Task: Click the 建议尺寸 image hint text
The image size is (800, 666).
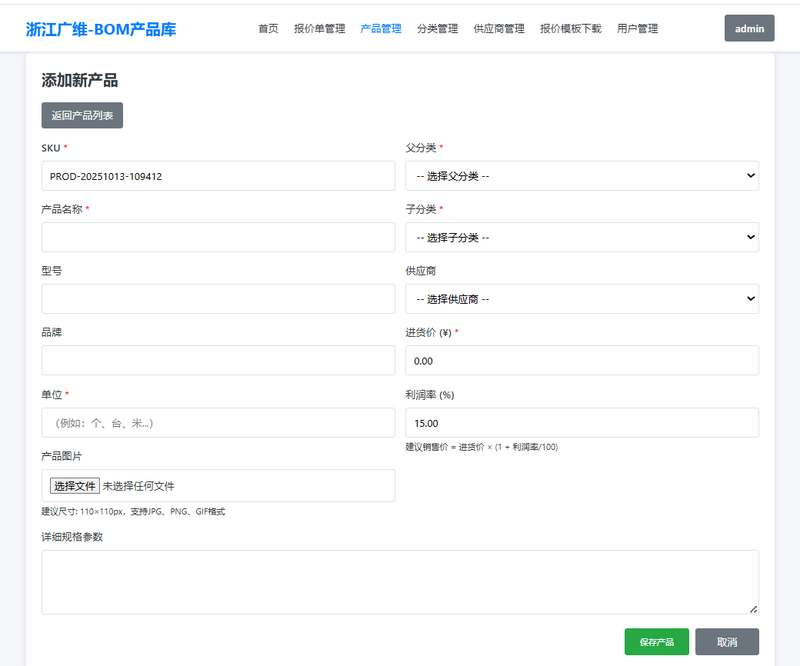Action: click(133, 511)
